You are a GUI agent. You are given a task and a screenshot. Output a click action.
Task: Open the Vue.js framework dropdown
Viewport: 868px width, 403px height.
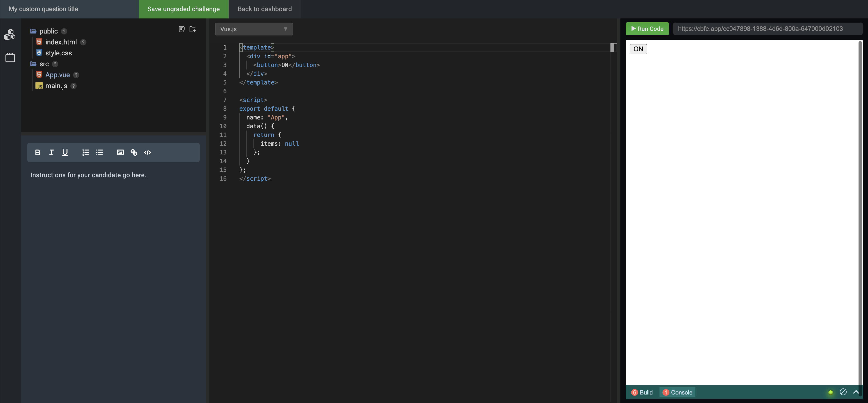(254, 29)
